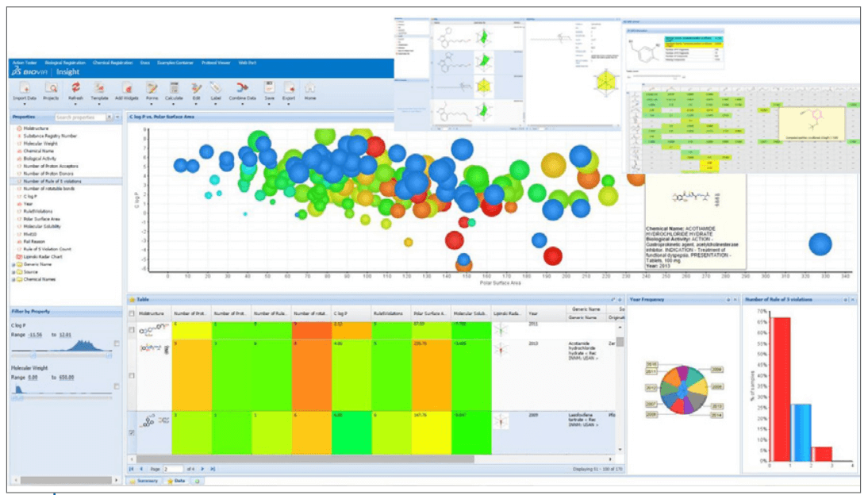Select Molecular Weight in Properties list

point(41,143)
